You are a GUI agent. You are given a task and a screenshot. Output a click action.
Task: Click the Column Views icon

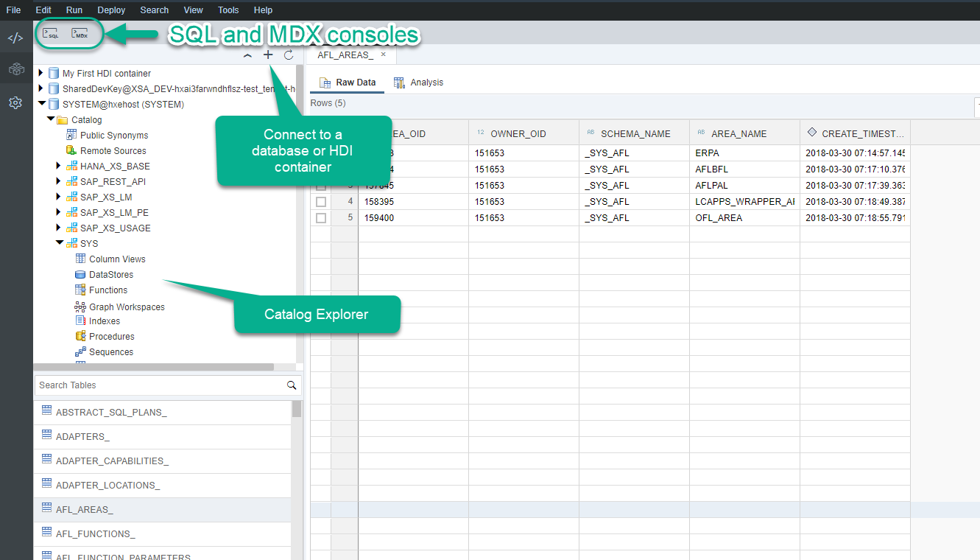pyautogui.click(x=81, y=259)
